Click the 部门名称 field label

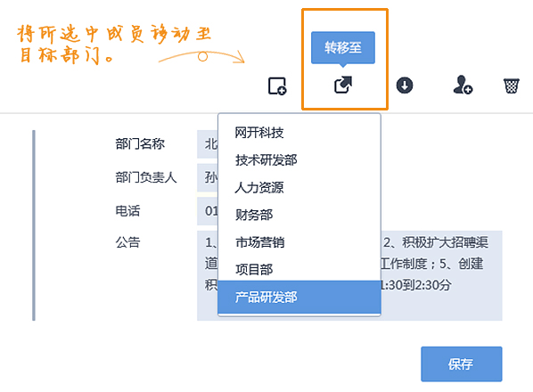coord(140,144)
